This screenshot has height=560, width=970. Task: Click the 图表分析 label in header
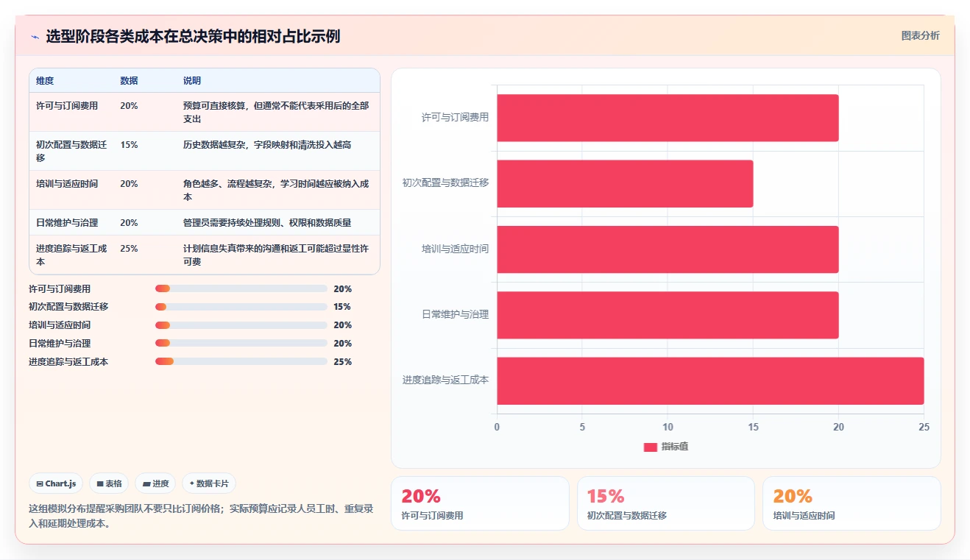pyautogui.click(x=920, y=35)
